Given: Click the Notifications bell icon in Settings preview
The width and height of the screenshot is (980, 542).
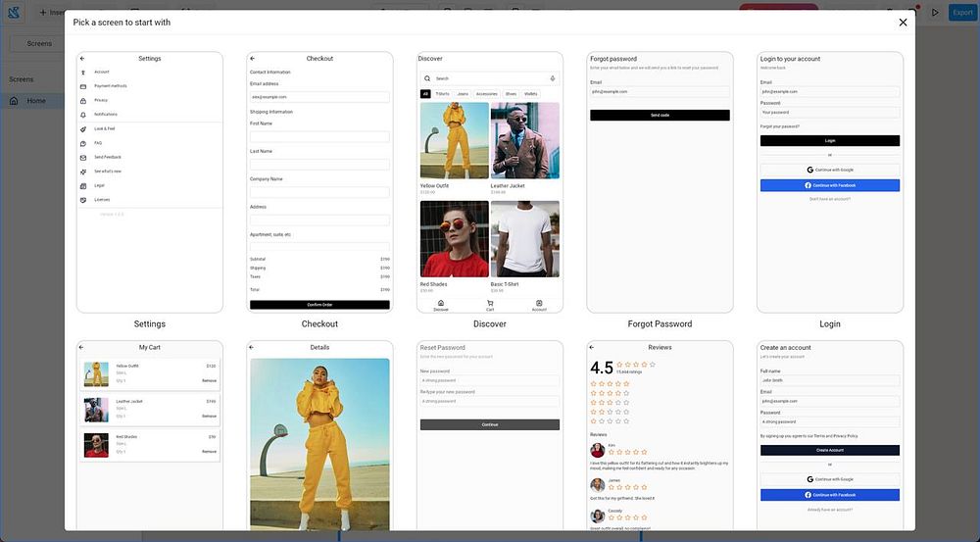Looking at the screenshot, I should [x=83, y=115].
